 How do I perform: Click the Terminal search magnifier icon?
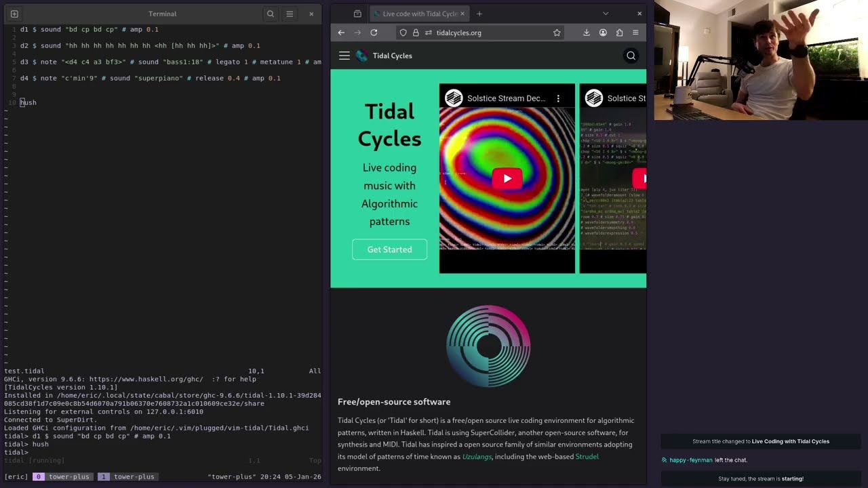tap(271, 14)
